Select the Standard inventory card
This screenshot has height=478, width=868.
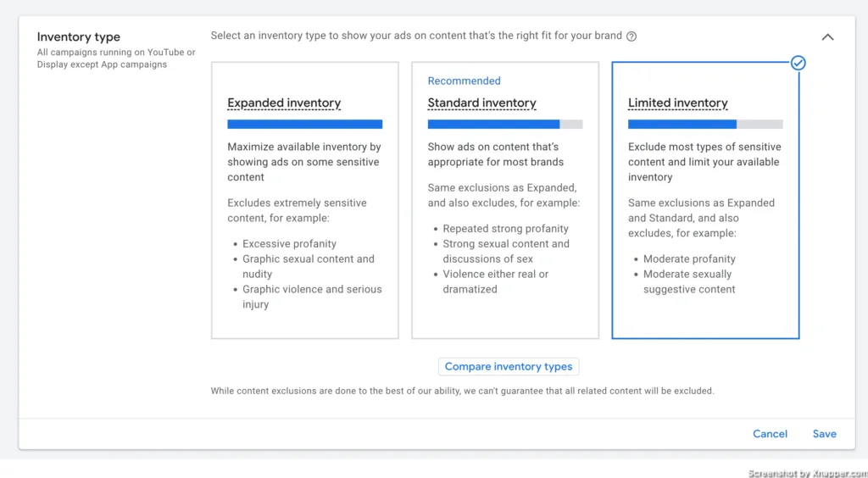tap(505, 200)
